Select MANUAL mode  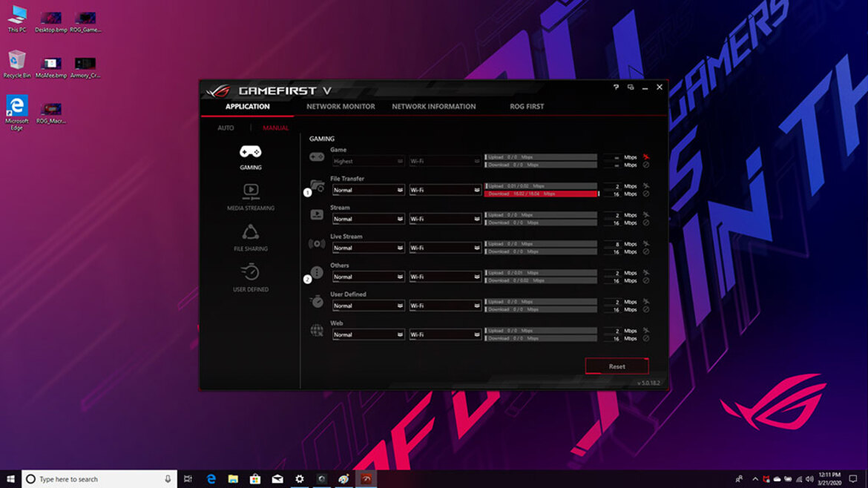tap(275, 128)
